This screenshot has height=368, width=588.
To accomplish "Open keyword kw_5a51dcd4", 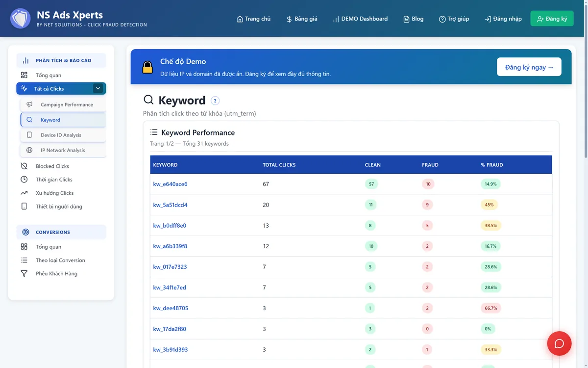I will pyautogui.click(x=170, y=205).
